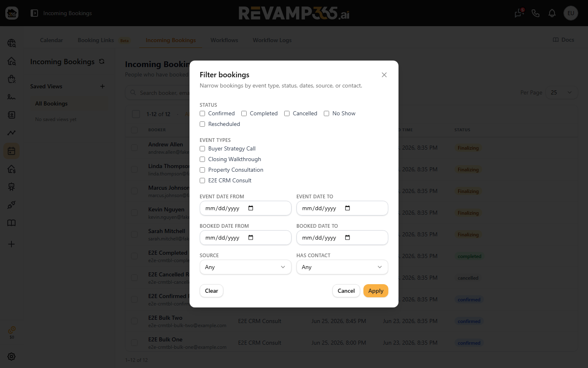Viewport: 588px width, 368px height.
Task: Open the Has Contact dropdown
Action: 342,267
